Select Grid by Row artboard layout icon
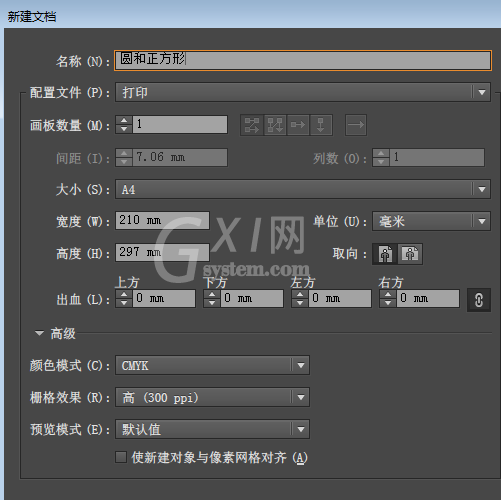Image resolution: width=501 pixels, height=500 pixels. coord(252,125)
